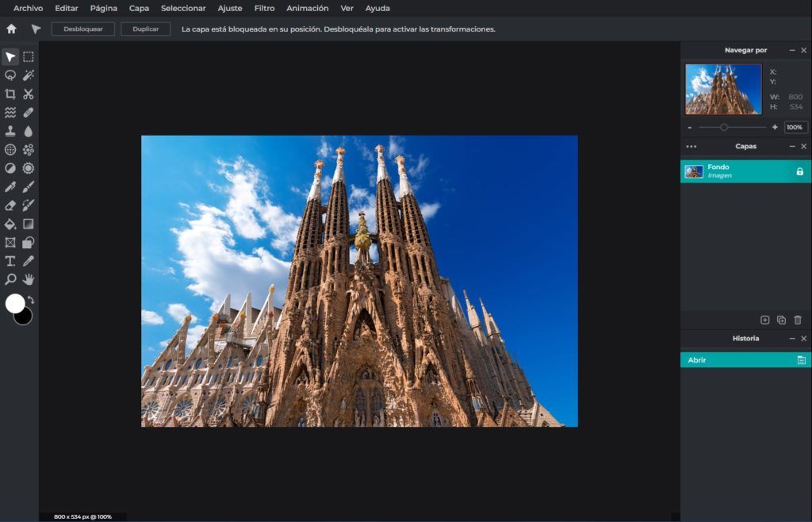Swap foreground and background colors
Screen dimensions: 812x522
pyautogui.click(x=31, y=299)
